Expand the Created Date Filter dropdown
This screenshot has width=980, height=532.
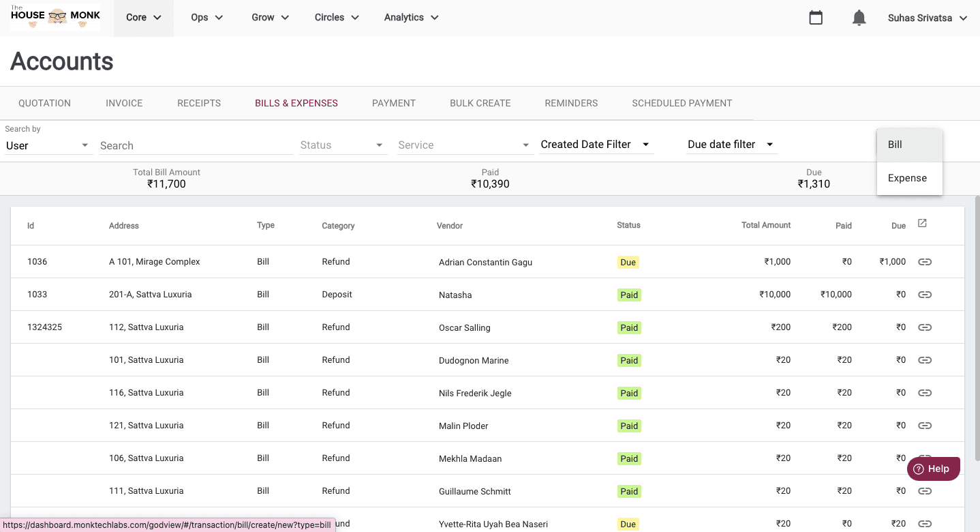(596, 145)
